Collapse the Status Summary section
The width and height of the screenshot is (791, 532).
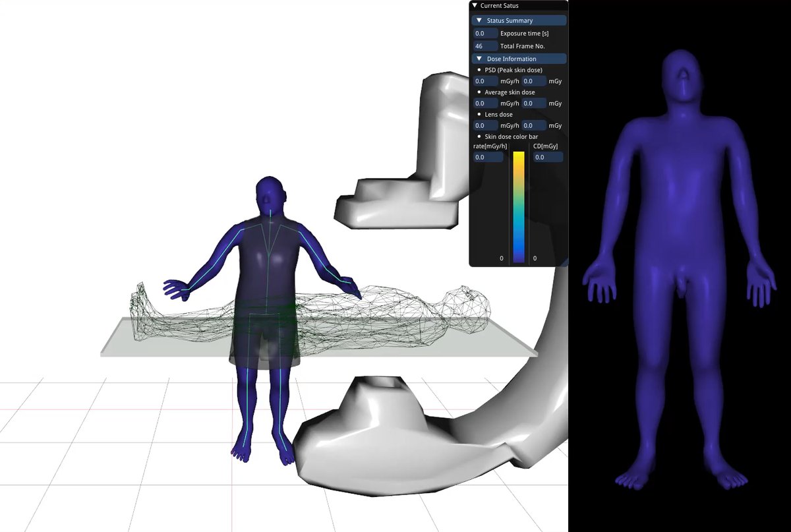point(479,20)
